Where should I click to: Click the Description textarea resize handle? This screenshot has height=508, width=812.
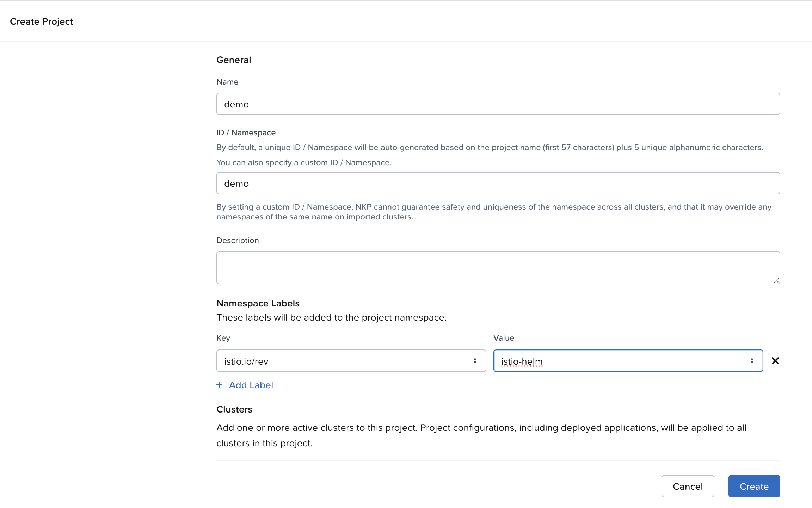(776, 280)
